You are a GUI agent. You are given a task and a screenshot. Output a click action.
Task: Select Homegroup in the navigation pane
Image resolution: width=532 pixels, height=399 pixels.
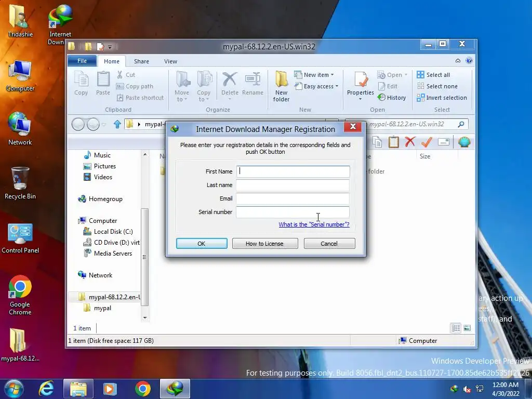click(x=100, y=199)
